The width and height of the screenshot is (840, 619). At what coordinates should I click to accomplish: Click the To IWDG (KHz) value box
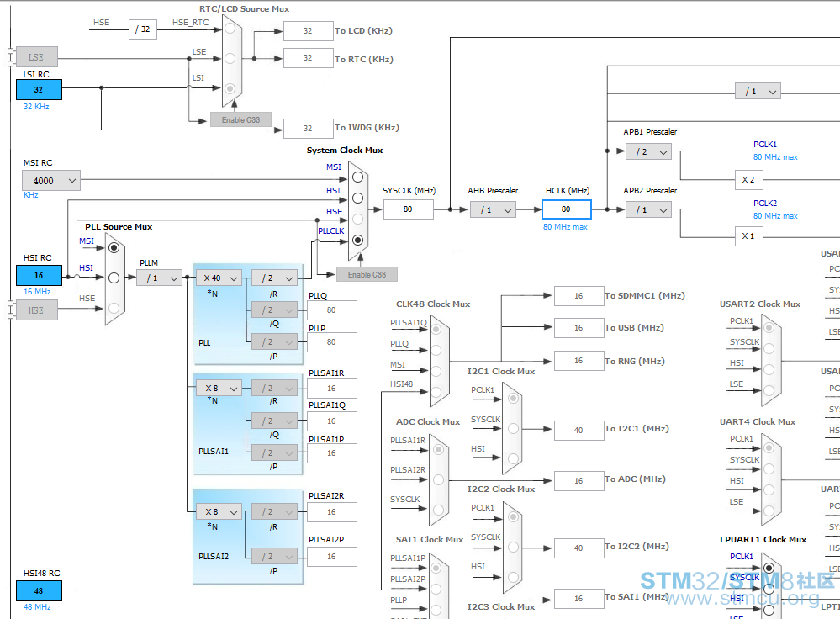point(308,129)
